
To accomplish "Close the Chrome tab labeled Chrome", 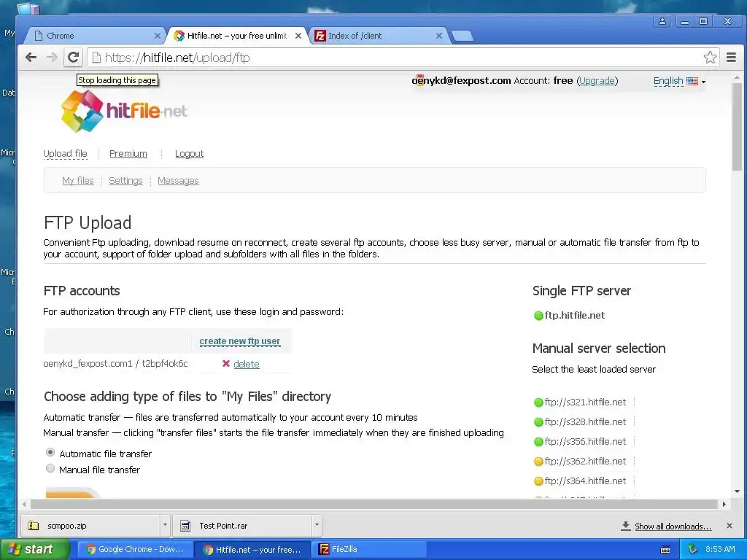I will click(x=158, y=36).
